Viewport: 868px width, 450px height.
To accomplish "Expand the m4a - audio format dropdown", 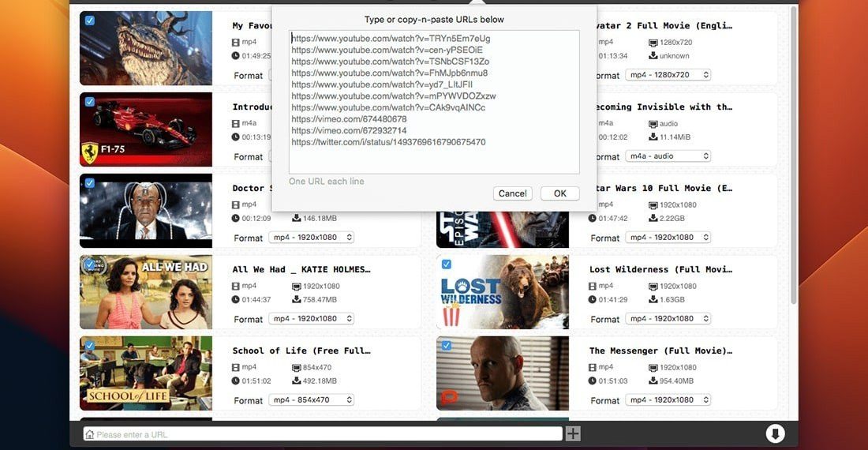I will click(668, 156).
